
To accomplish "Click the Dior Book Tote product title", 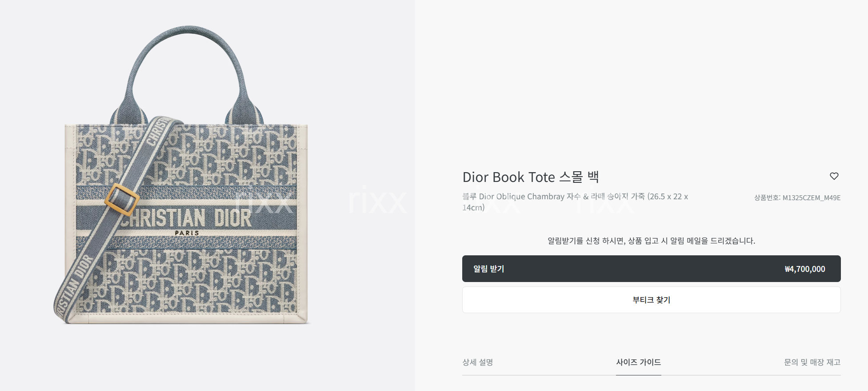I will point(531,177).
